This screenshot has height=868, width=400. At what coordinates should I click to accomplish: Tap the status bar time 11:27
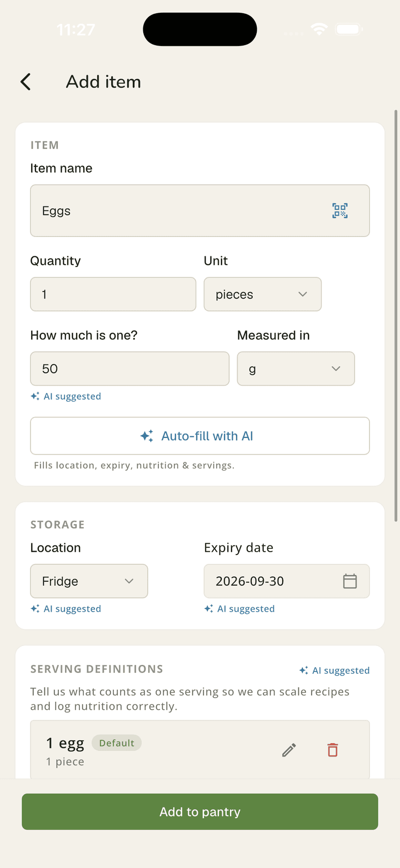[x=76, y=29]
